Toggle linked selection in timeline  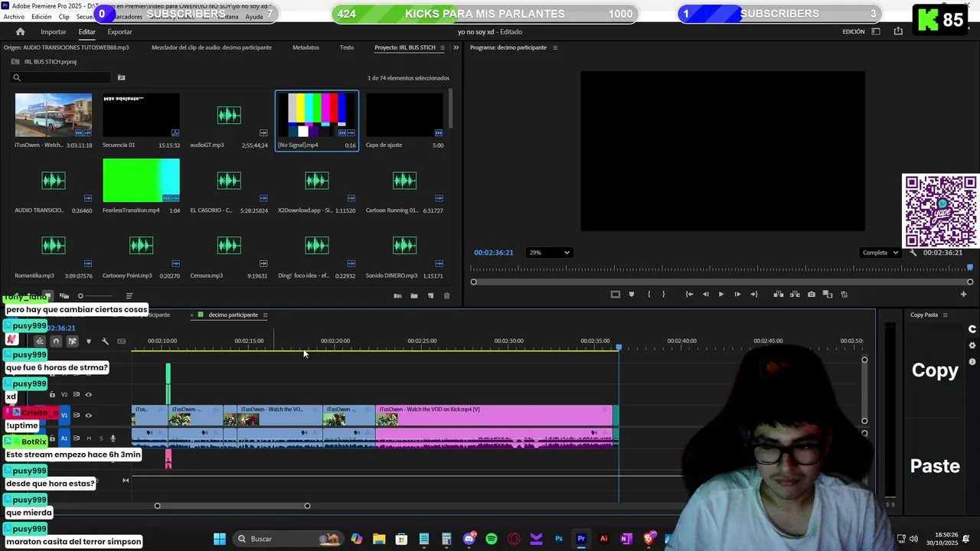click(72, 341)
